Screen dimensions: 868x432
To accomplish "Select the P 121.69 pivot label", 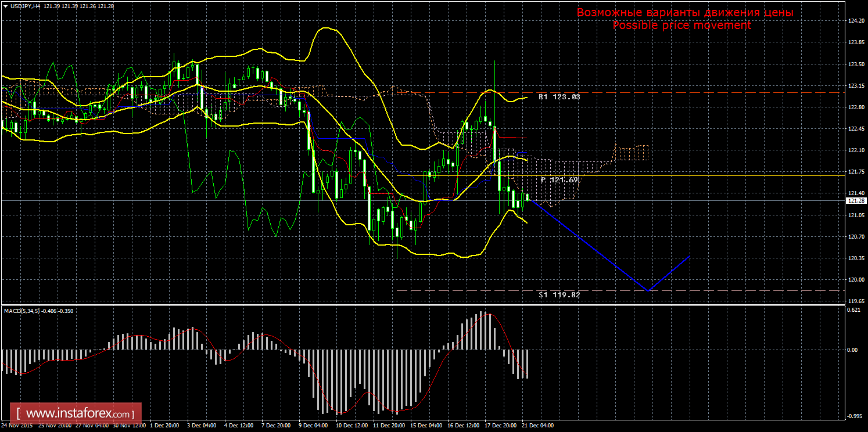I will click(559, 180).
